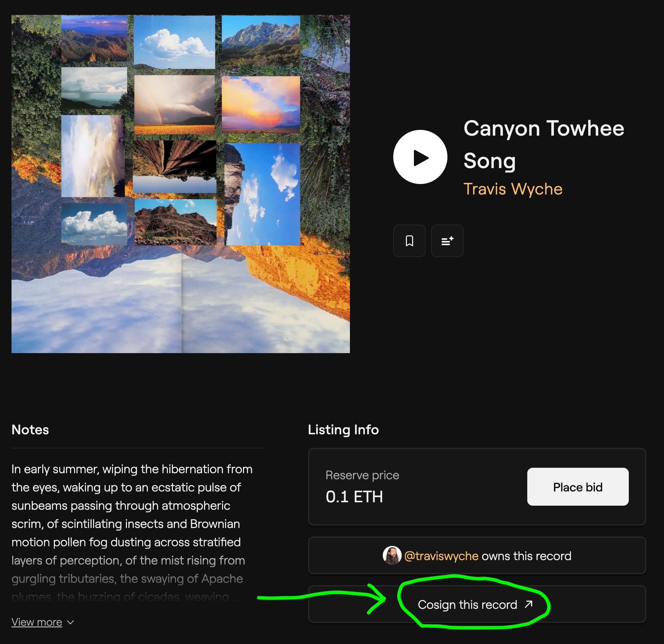Select the Canyon Towhee Song title
Viewport: 664px width, 644px height.
[x=544, y=144]
